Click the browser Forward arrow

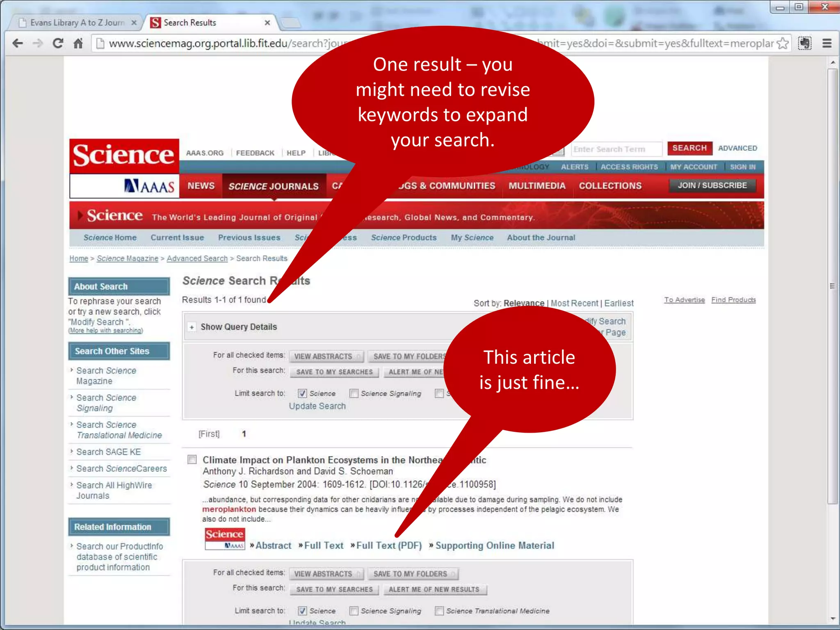(38, 43)
